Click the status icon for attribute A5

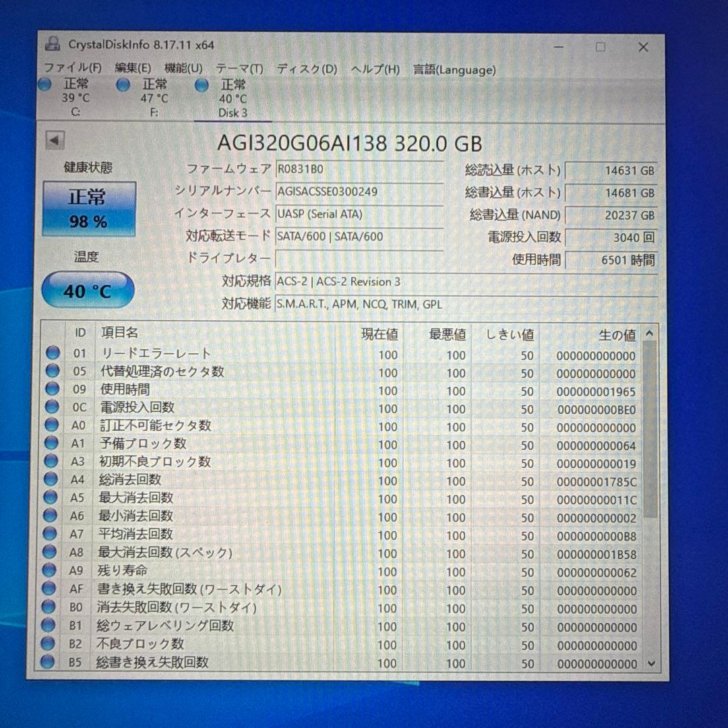coord(50,497)
